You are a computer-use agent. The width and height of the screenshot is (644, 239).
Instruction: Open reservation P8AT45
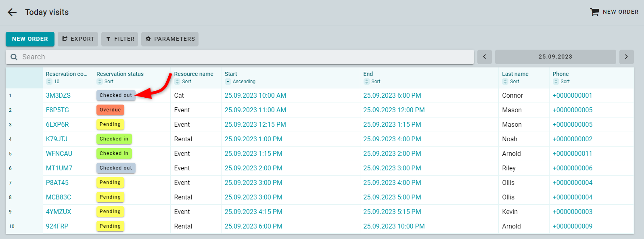[x=57, y=183]
